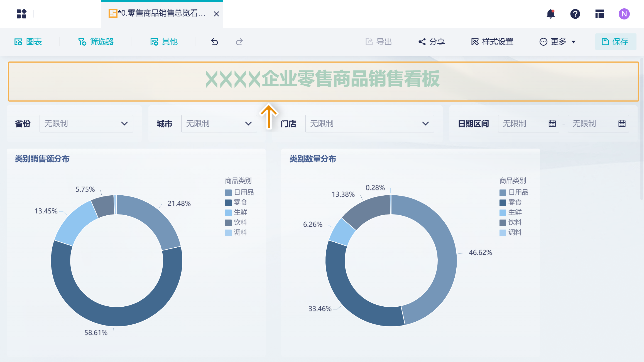Click the redo arrow icon

(239, 42)
